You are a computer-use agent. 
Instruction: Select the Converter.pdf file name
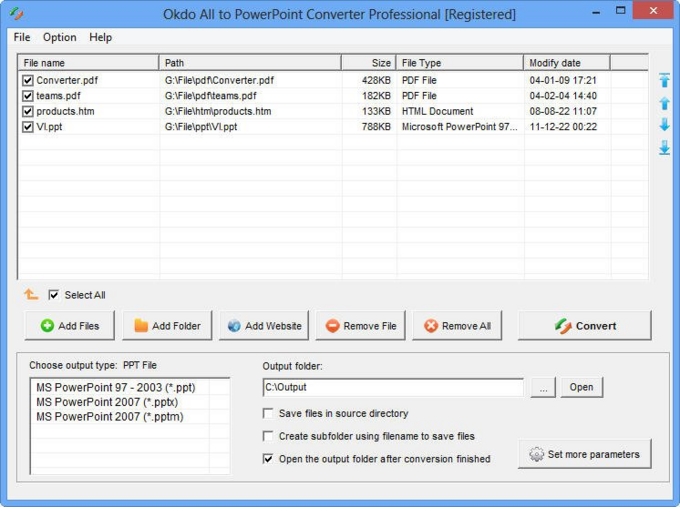tap(67, 80)
